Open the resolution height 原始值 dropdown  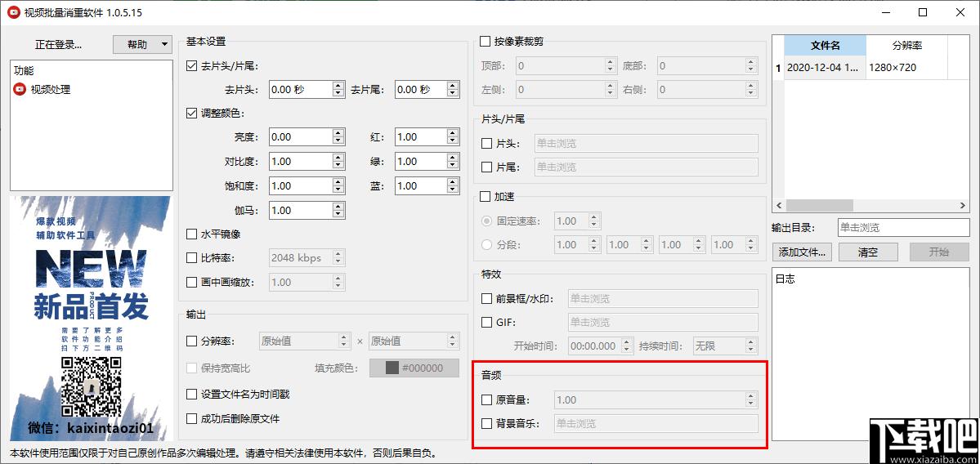point(414,341)
